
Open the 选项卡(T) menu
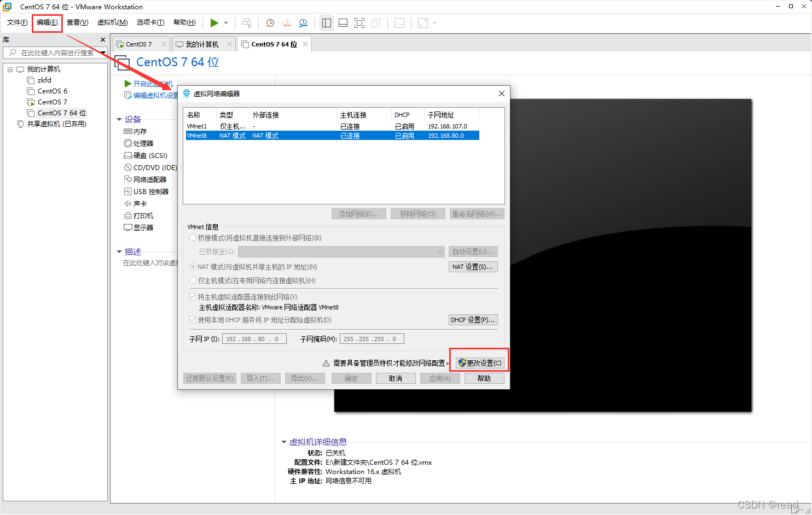coord(150,22)
